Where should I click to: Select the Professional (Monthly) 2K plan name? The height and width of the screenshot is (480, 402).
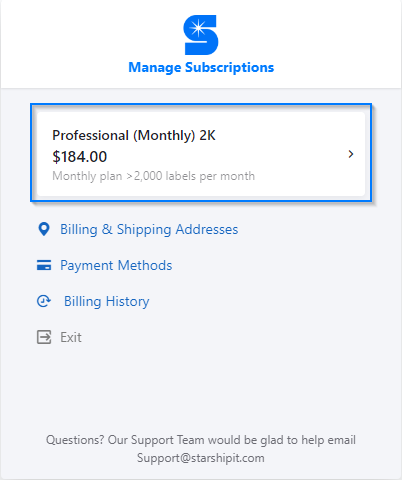pos(134,136)
